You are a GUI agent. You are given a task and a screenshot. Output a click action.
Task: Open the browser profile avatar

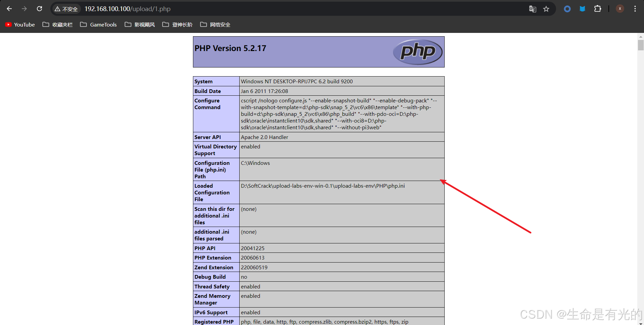point(620,9)
